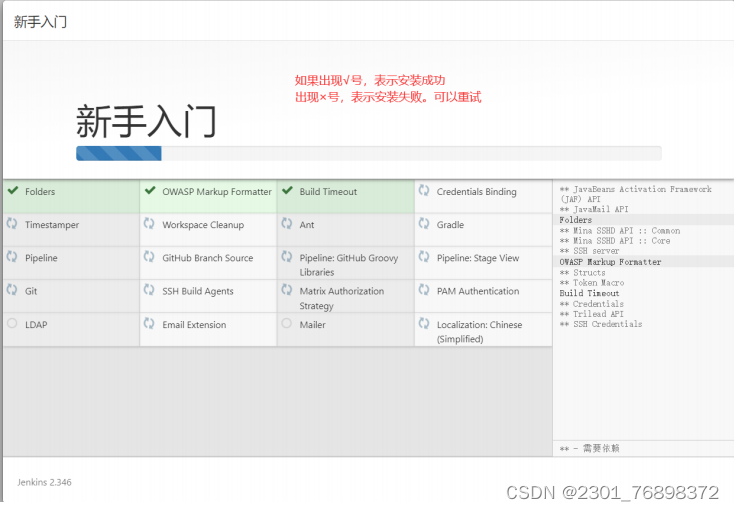Click the loading icon beside Pipeline: Stage View

point(424,257)
